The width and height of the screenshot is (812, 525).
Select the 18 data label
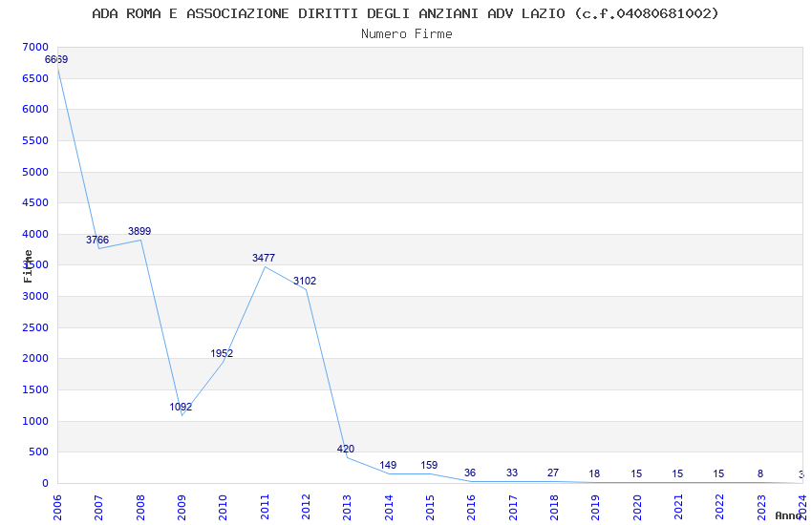(594, 473)
